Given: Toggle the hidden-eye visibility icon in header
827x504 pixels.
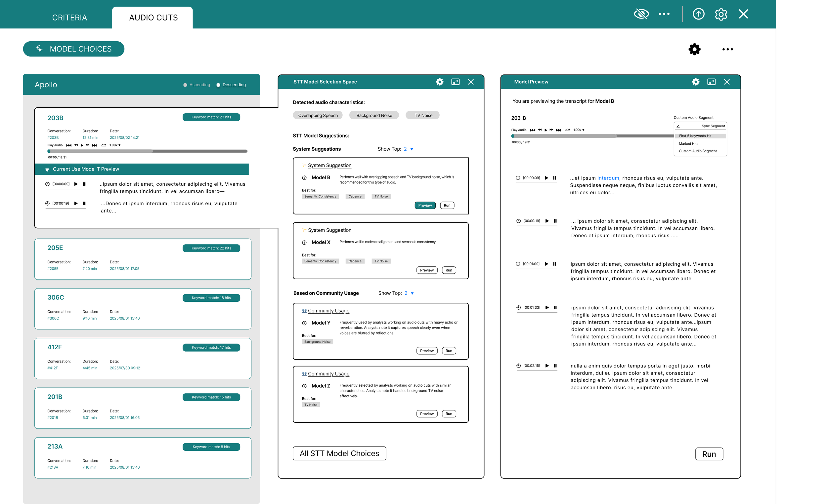Looking at the screenshot, I should pos(641,14).
